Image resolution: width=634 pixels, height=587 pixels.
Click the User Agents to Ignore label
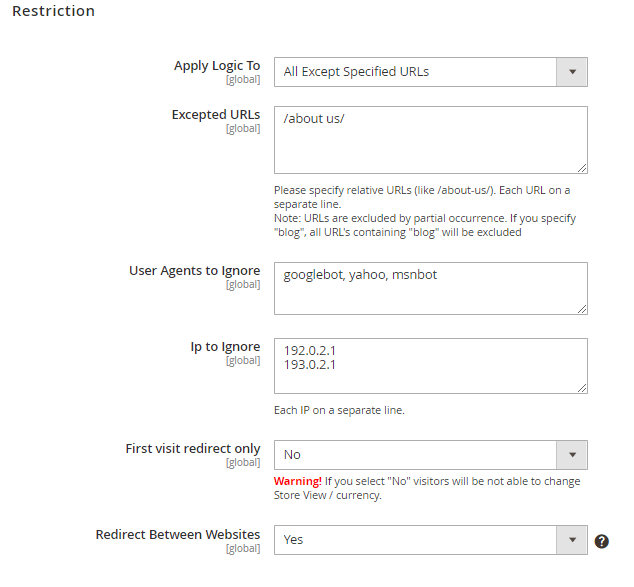[195, 271]
